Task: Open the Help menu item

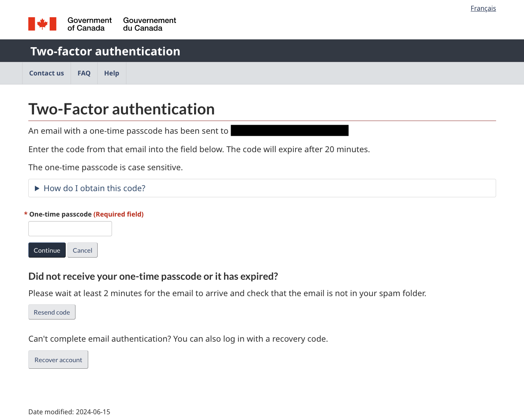Action: [x=112, y=73]
